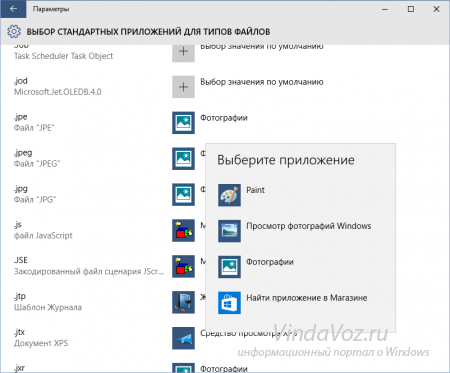Choose Paint from the app list
450x373 pixels.
pos(255,190)
